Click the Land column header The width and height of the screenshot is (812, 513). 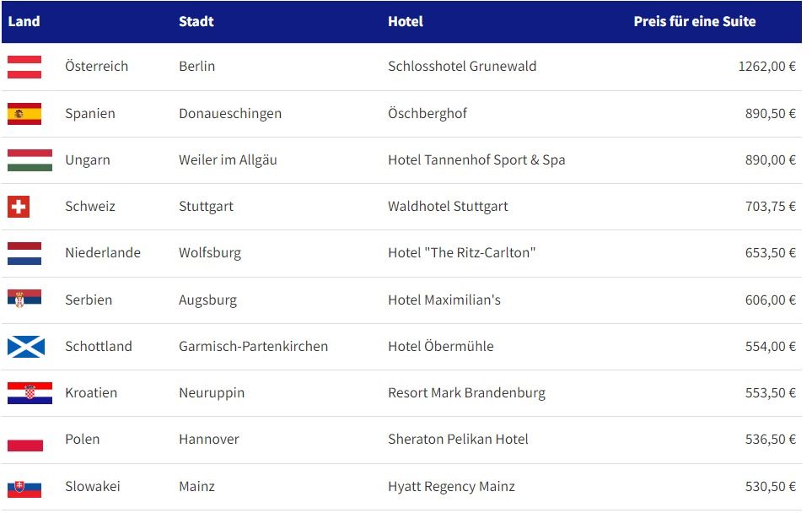[x=24, y=21]
